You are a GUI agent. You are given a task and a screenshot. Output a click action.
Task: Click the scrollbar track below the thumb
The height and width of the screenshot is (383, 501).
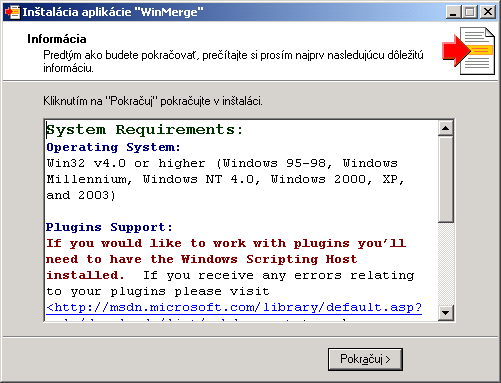pos(446,264)
